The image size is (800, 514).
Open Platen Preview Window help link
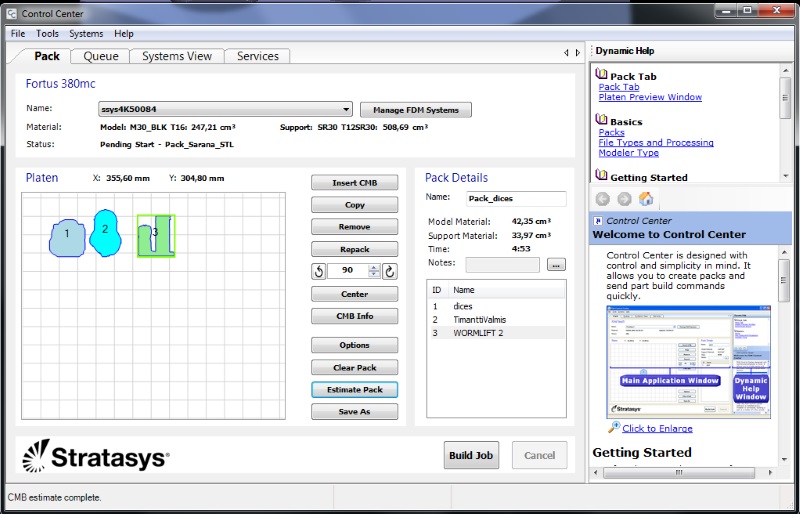650,97
